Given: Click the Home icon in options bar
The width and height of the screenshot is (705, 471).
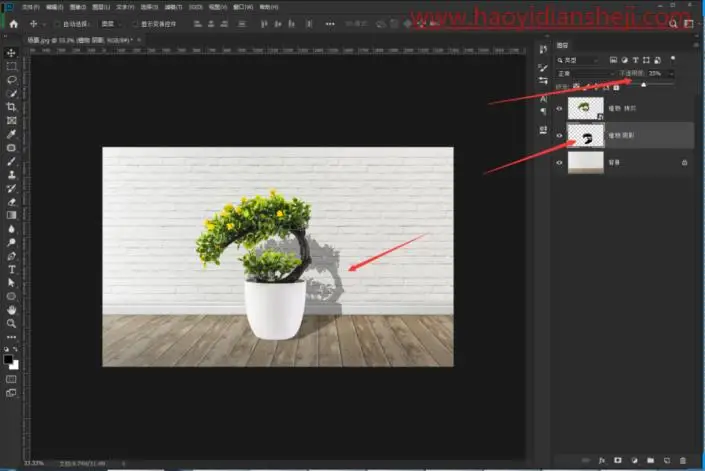Looking at the screenshot, I should pyautogui.click(x=13, y=24).
